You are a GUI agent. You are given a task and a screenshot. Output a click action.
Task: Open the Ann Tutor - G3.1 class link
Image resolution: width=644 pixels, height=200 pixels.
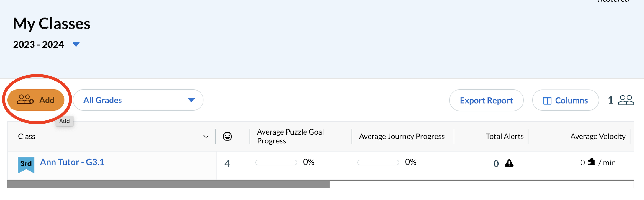tap(72, 162)
